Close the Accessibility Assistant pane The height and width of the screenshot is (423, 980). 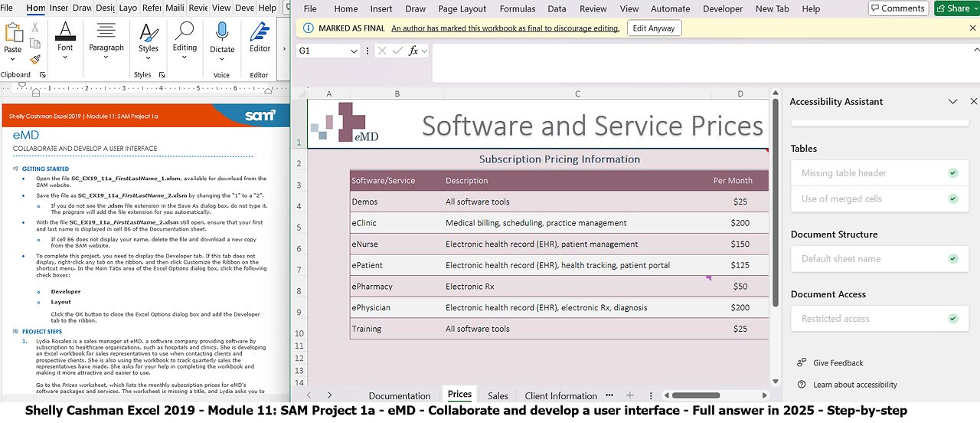[973, 101]
